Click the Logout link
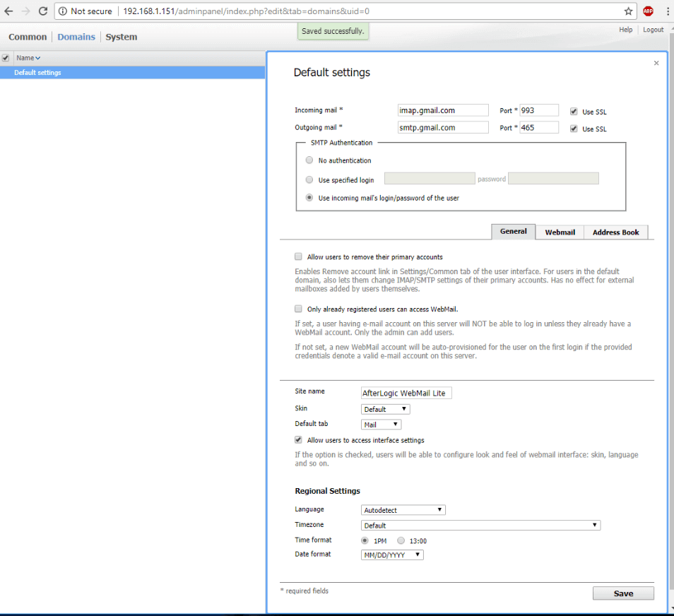 point(653,30)
